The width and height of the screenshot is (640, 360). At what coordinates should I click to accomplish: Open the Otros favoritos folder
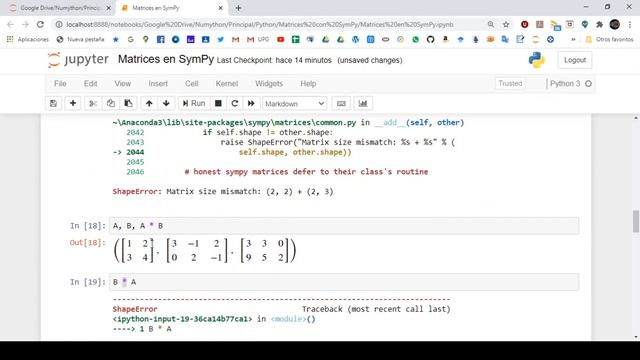[x=609, y=40]
